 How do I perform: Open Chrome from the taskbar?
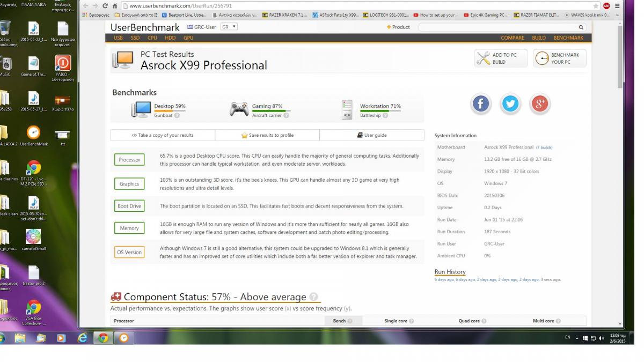(x=103, y=338)
